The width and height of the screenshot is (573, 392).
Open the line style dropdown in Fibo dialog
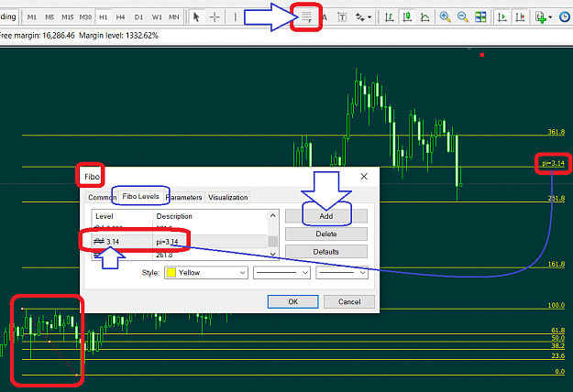click(x=281, y=273)
